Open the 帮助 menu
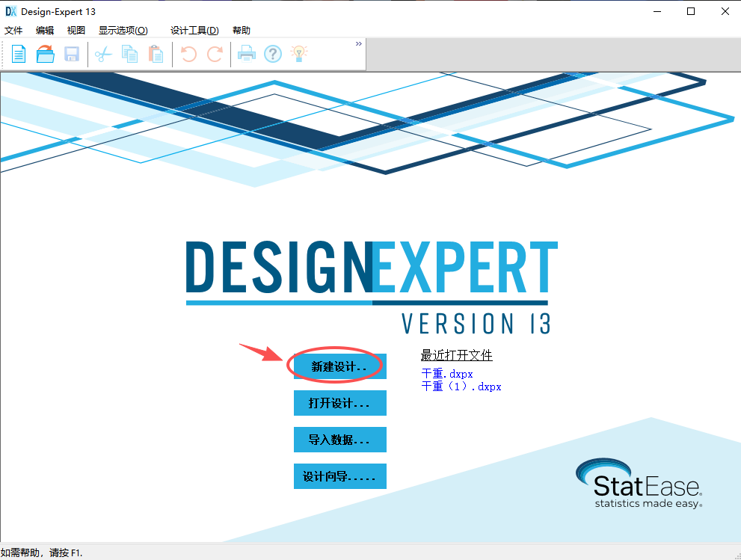741x560 pixels. (x=241, y=30)
